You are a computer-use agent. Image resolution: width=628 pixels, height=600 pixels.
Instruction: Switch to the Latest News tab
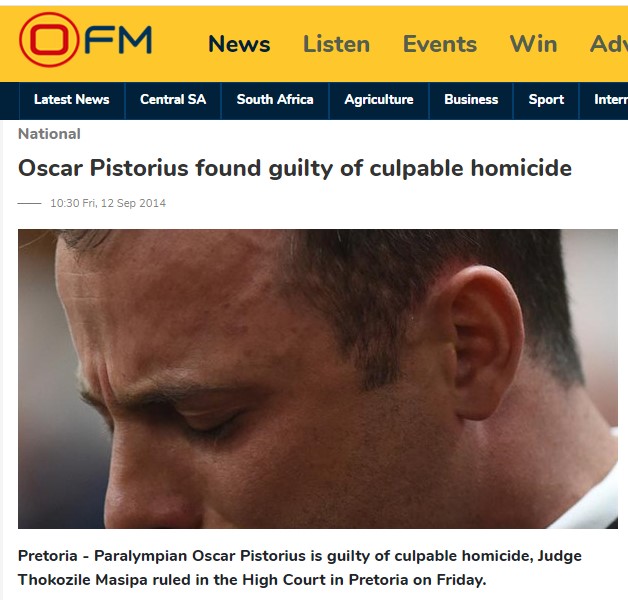coord(72,99)
